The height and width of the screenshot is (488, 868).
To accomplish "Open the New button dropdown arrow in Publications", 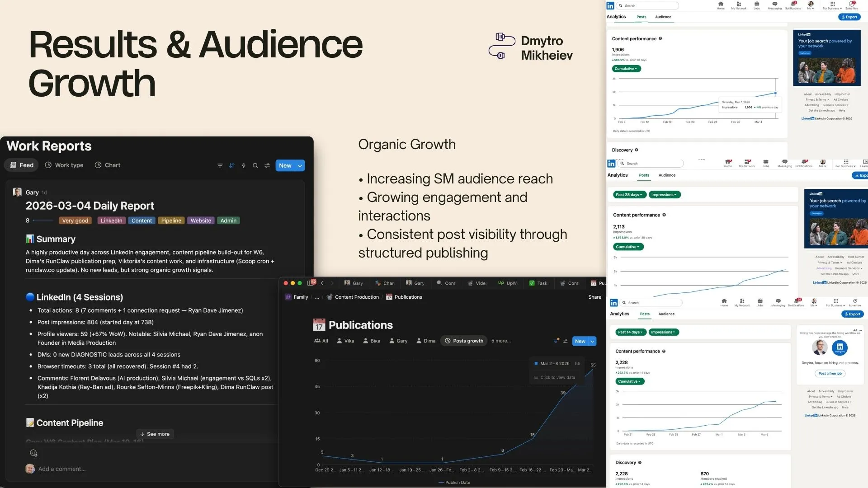I will 592,341.
